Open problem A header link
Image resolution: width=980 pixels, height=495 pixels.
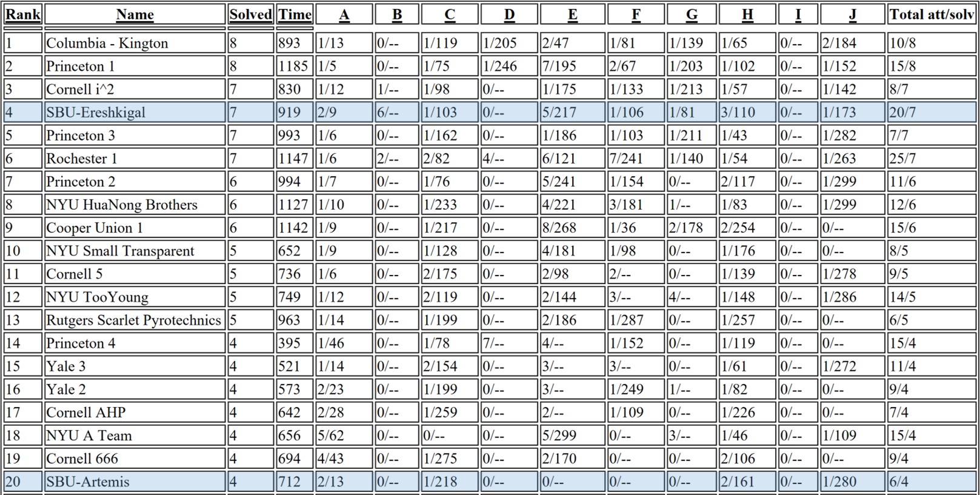[344, 15]
